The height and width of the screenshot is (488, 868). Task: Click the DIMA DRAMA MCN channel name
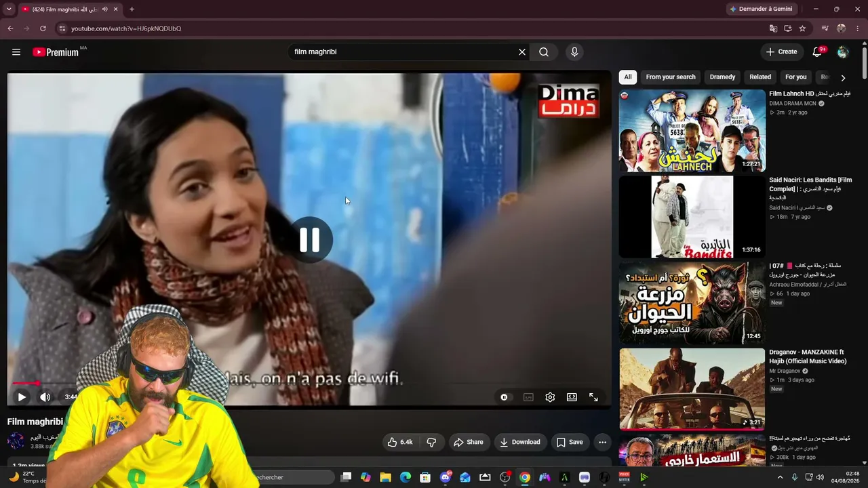click(793, 104)
